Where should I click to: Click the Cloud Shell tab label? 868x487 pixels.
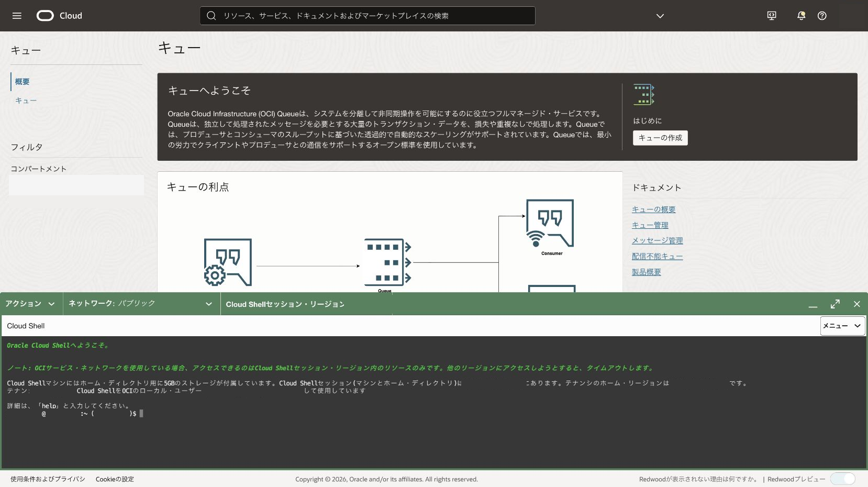pos(26,326)
